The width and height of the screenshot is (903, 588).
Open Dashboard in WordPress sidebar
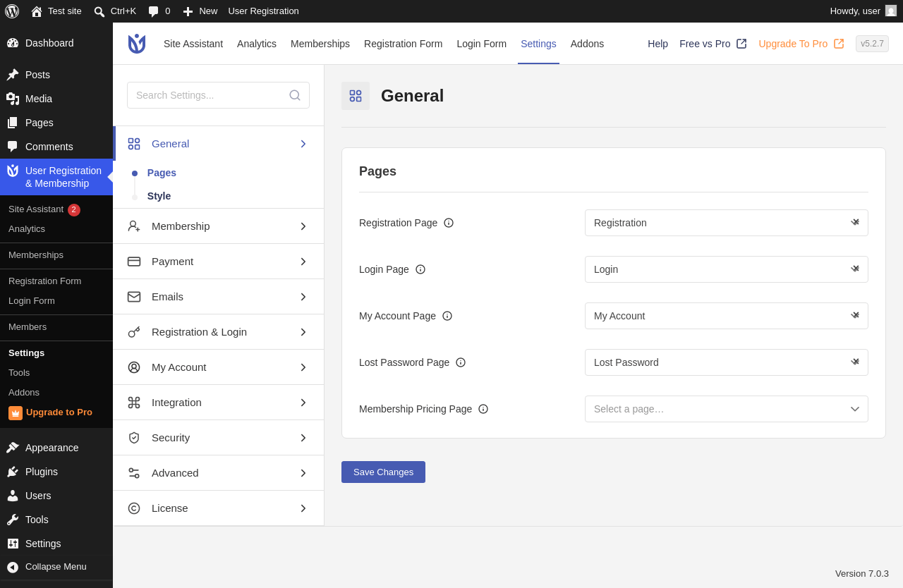56,43
